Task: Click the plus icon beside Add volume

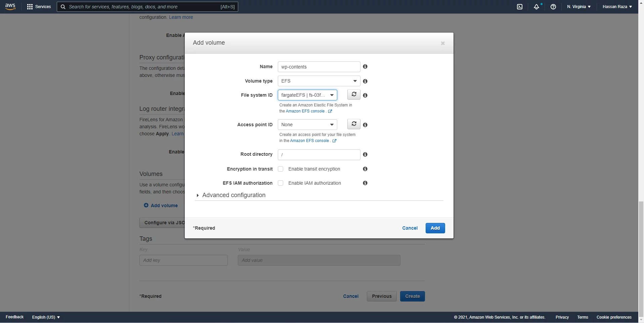Action: click(146, 205)
